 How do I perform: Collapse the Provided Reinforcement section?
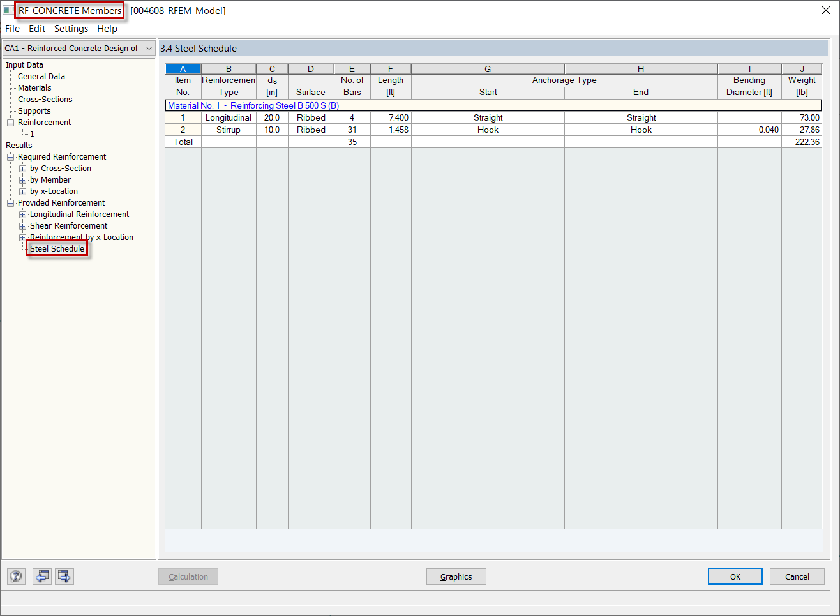click(10, 202)
